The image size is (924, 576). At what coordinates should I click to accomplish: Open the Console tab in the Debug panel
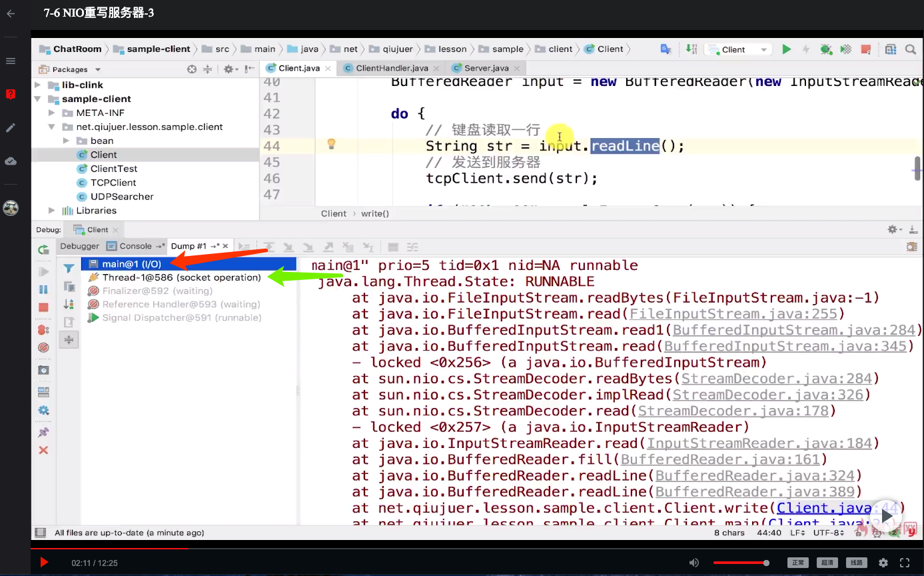point(134,246)
